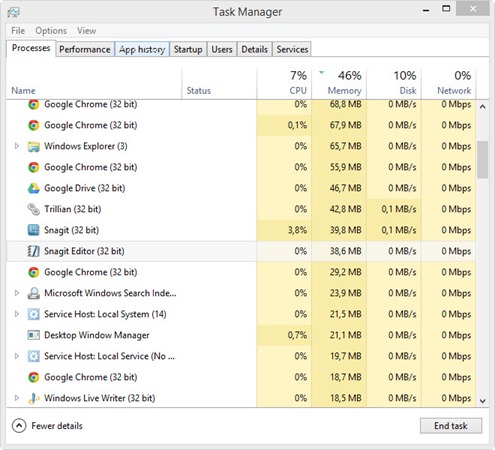
Task: Click the Microsoft Windows Search Indexer icon
Action: pyautogui.click(x=34, y=293)
